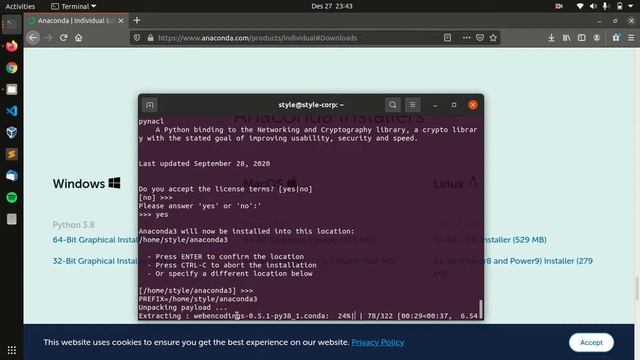Select Anaconda Individual Edition tab

76,21
